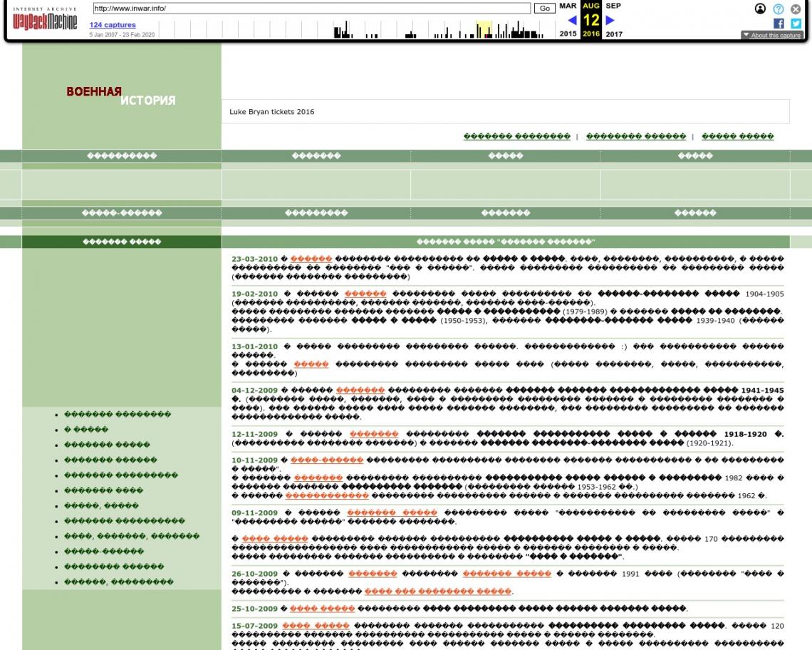
Task: Click the bold year range 1941-1945
Action: click(762, 391)
